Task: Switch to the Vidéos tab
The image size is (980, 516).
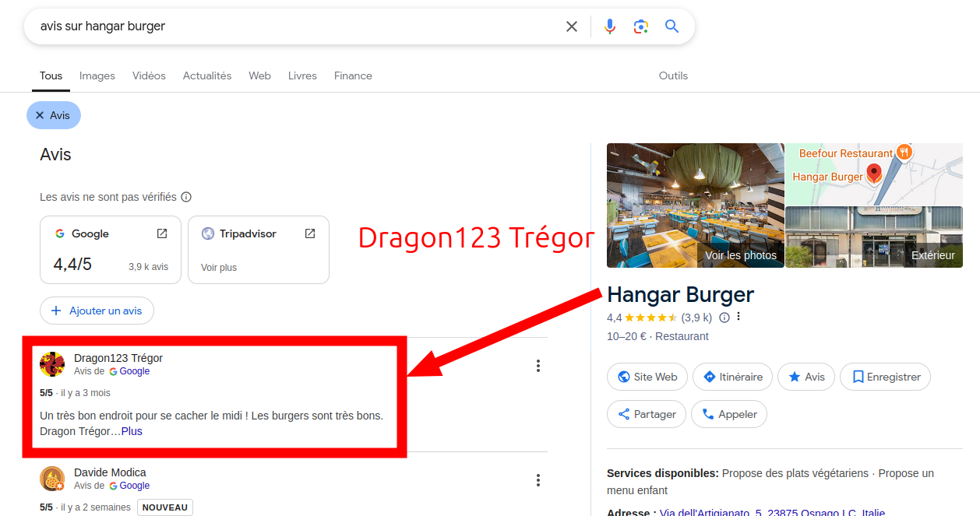Action: click(x=149, y=75)
